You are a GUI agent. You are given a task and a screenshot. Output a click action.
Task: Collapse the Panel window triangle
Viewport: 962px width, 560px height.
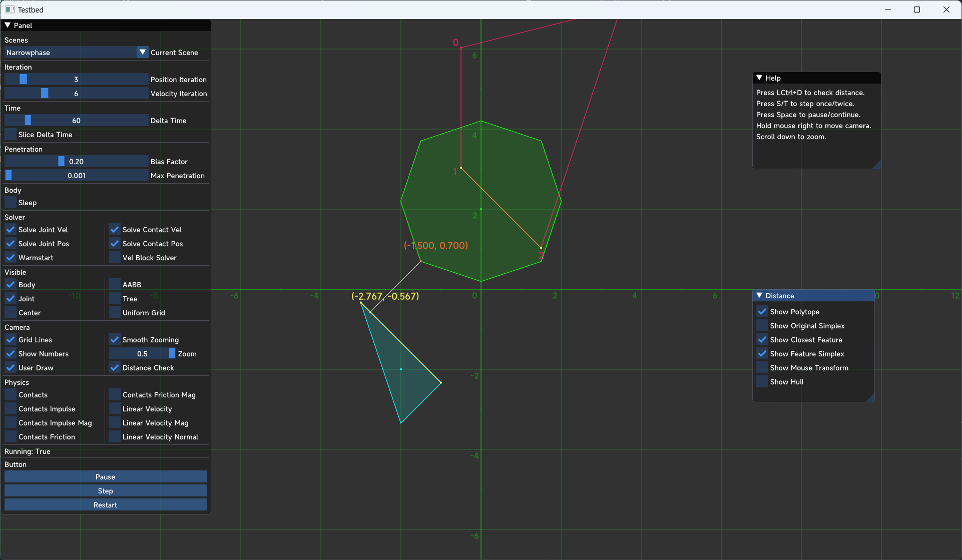click(x=8, y=25)
